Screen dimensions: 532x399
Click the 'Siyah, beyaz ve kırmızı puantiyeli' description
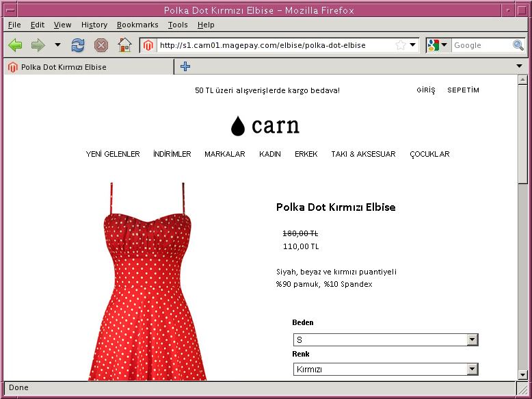point(336,272)
